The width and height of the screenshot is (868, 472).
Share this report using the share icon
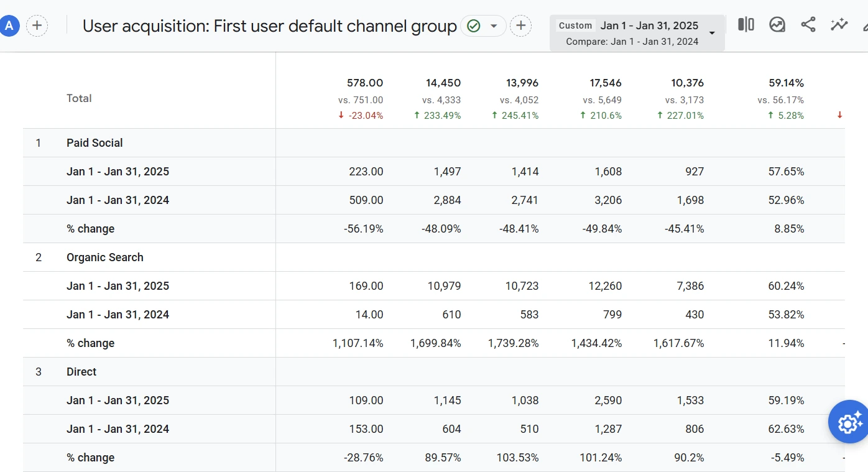808,25
